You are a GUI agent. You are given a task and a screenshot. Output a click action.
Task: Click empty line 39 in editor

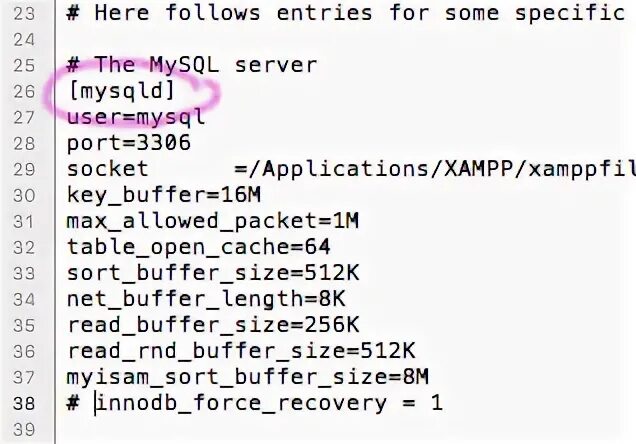click(x=345, y=429)
